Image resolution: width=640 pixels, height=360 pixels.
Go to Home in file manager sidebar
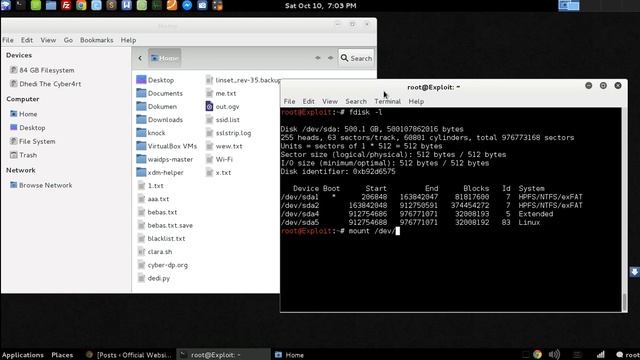point(24,114)
